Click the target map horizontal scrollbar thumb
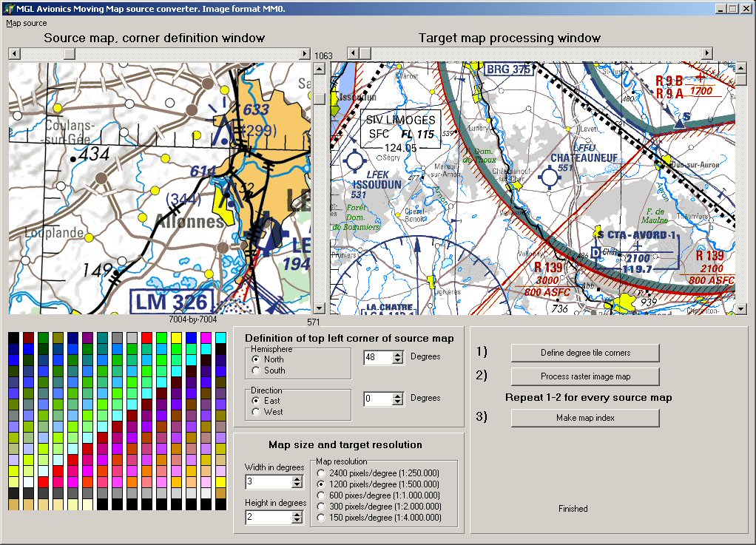Screen dimensions: 756x545 (365, 53)
